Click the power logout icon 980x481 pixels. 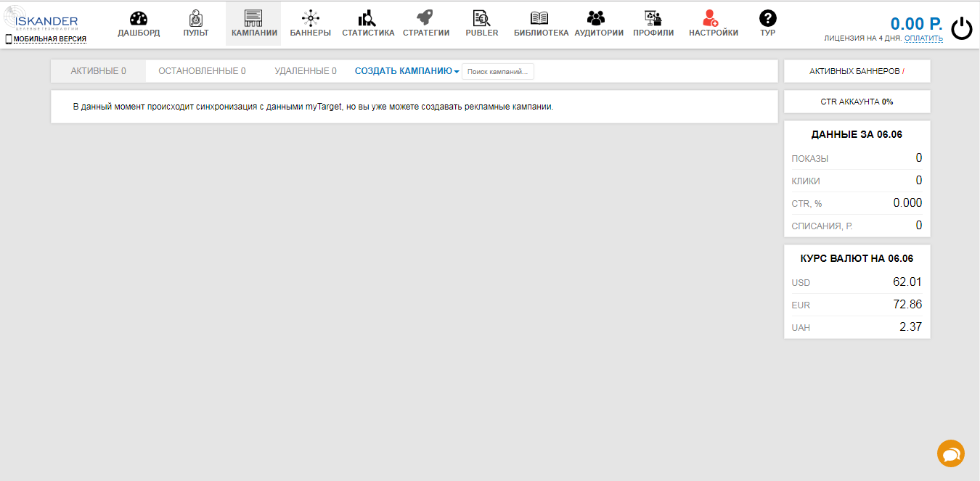click(962, 28)
